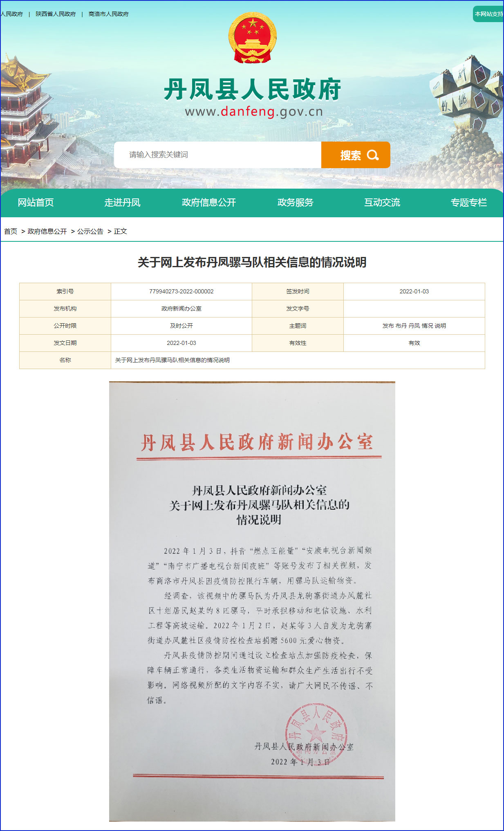
Task: Open the scanned official notice image
Action: click(x=252, y=601)
